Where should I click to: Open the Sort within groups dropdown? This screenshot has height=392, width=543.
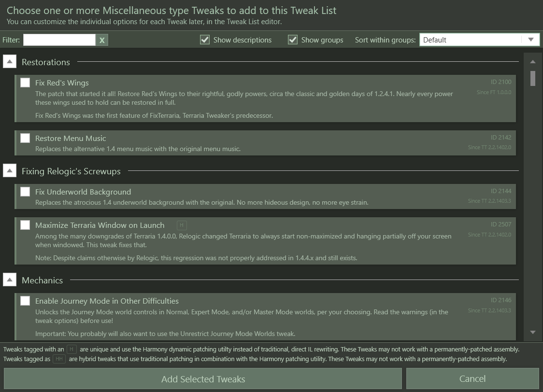[479, 40]
